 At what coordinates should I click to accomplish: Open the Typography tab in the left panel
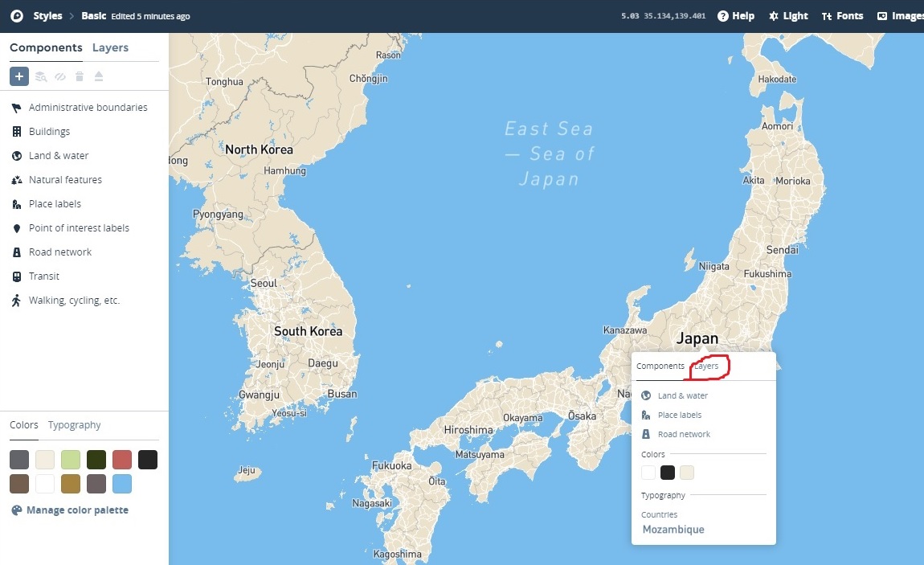coord(74,424)
